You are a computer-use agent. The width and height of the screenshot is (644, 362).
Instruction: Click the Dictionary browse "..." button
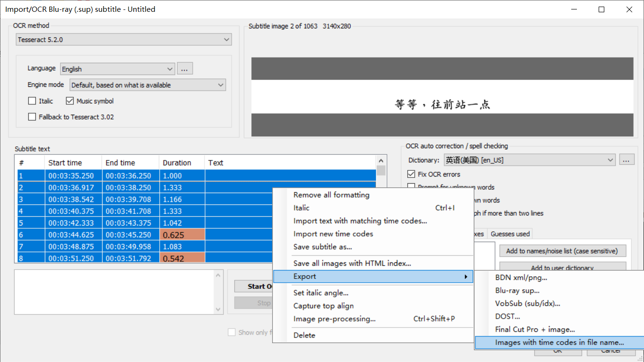[x=627, y=160]
